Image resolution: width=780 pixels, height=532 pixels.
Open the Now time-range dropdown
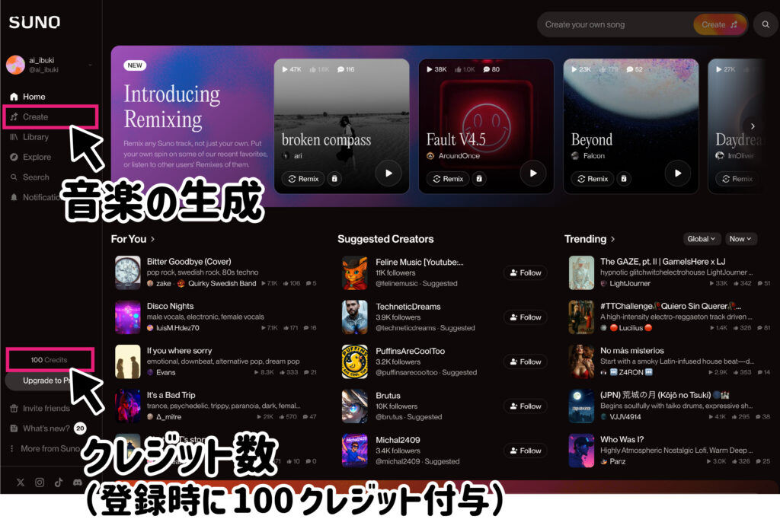click(x=740, y=239)
